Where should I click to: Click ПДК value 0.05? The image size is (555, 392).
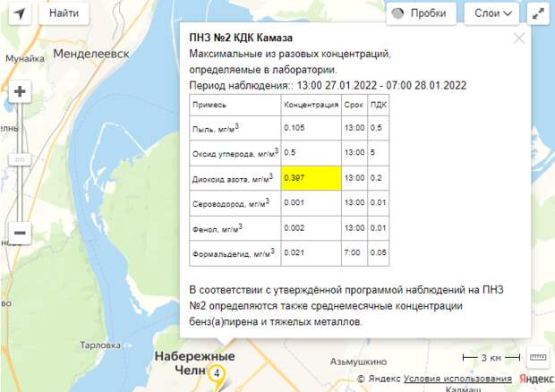point(379,252)
